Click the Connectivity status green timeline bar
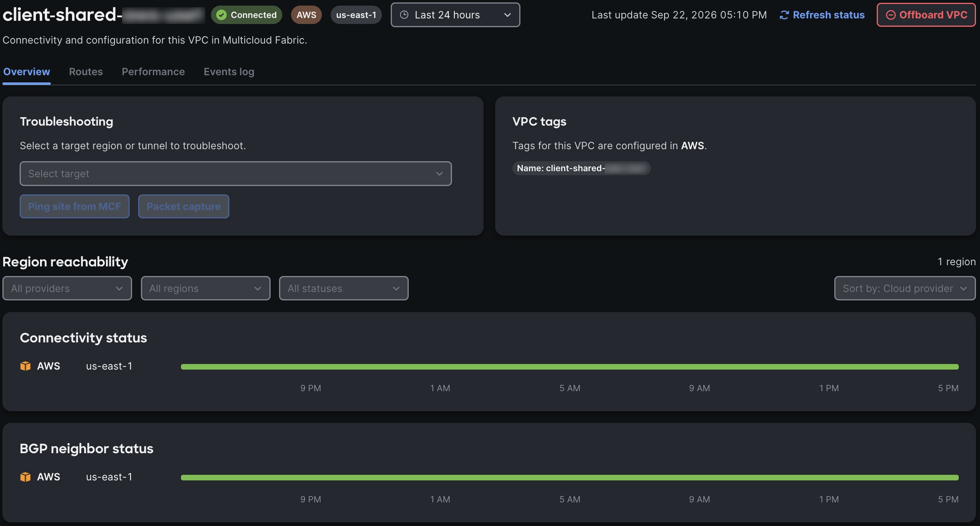This screenshot has width=980, height=526. click(x=570, y=367)
